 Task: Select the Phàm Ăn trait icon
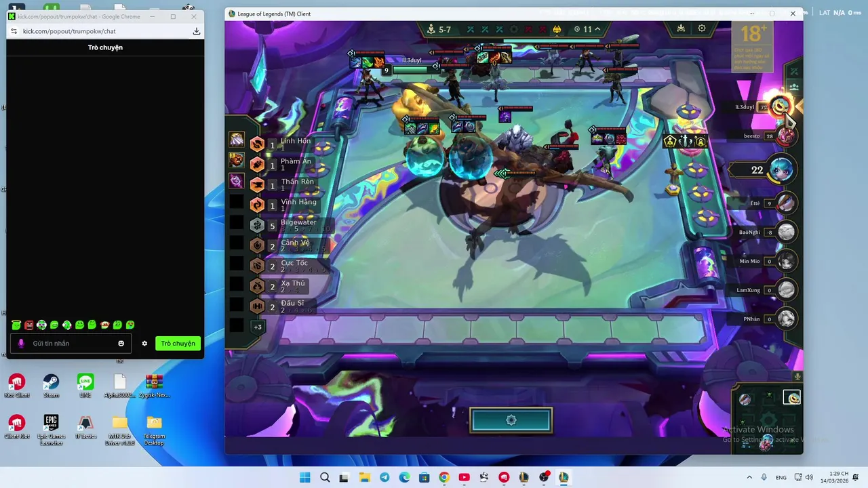(x=257, y=165)
